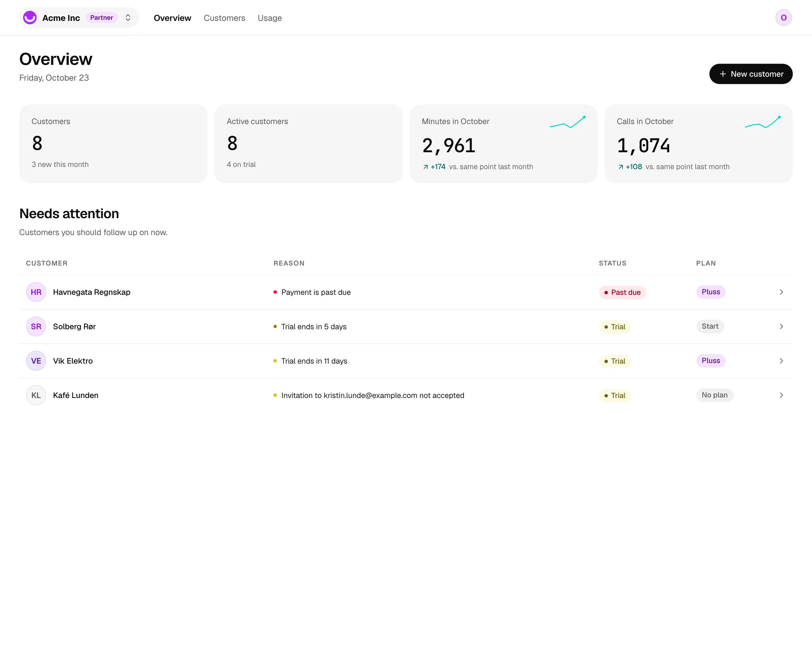Click the STATUS column header
This screenshot has height=672, width=812.
(x=612, y=263)
